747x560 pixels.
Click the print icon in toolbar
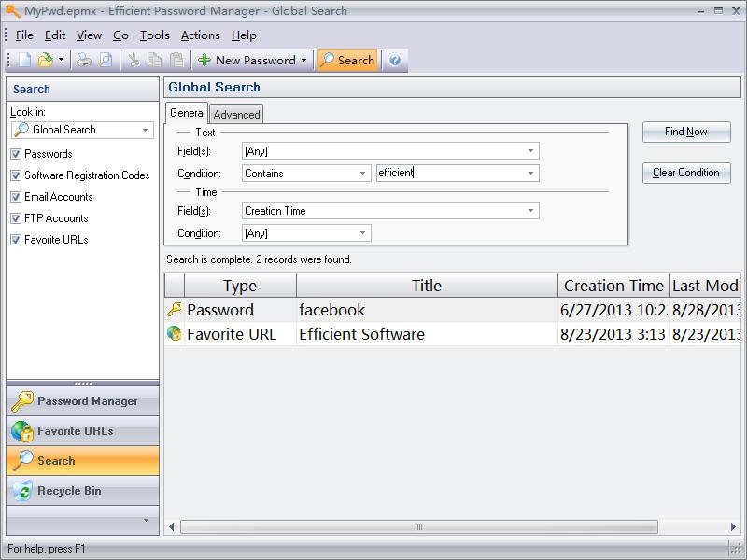pos(84,61)
